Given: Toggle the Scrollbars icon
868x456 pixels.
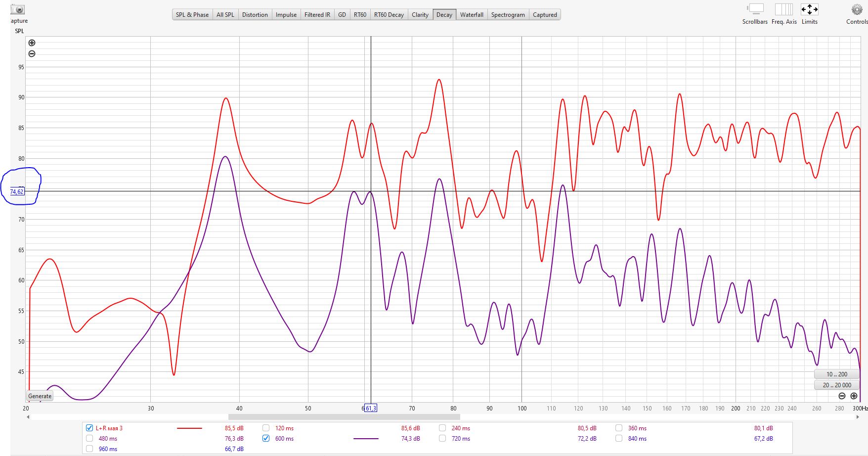Looking at the screenshot, I should [x=755, y=9].
